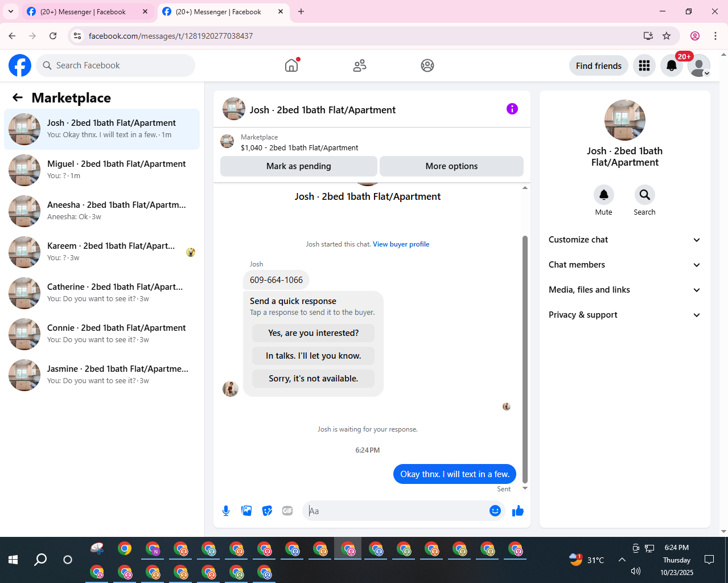Open the emoji picker icon
The width and height of the screenshot is (728, 583).
tap(495, 511)
